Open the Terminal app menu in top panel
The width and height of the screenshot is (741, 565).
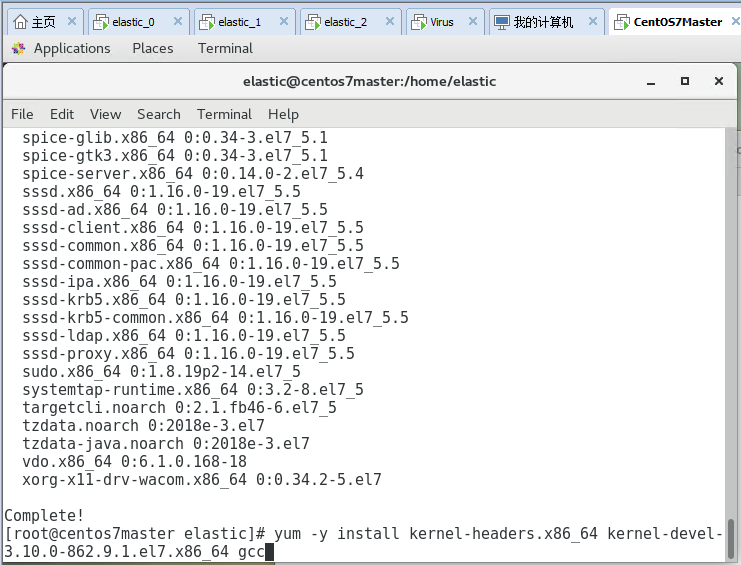coord(225,48)
